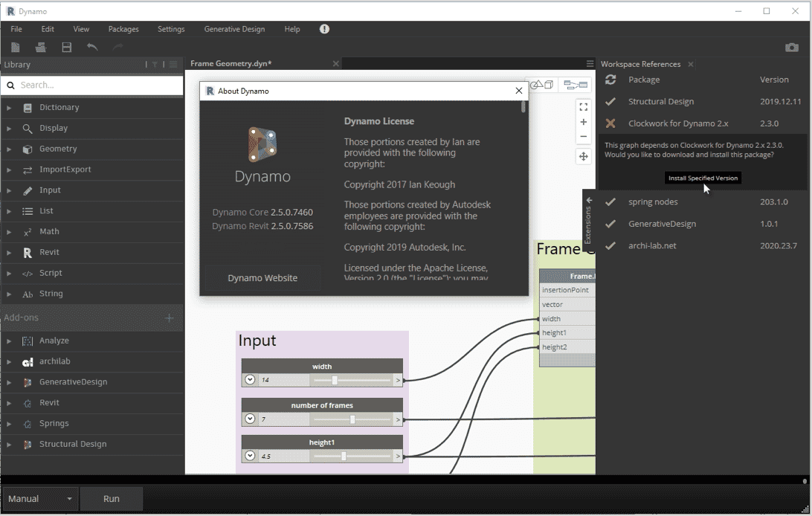
Task: Click the fit-to-screen icon on canvas
Action: point(584,106)
